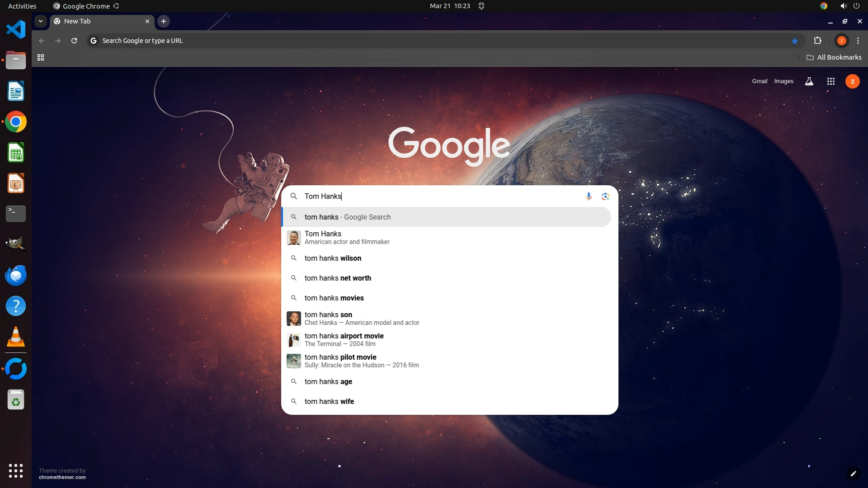The height and width of the screenshot is (488, 868).
Task: Click the Extensions puzzle icon
Action: [817, 41]
